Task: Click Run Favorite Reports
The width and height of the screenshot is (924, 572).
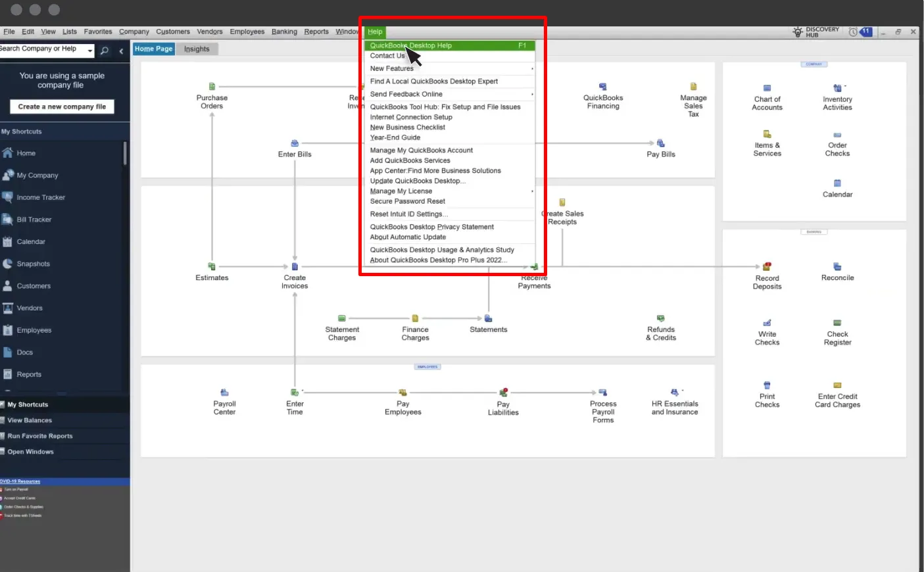Action: [x=40, y=436]
